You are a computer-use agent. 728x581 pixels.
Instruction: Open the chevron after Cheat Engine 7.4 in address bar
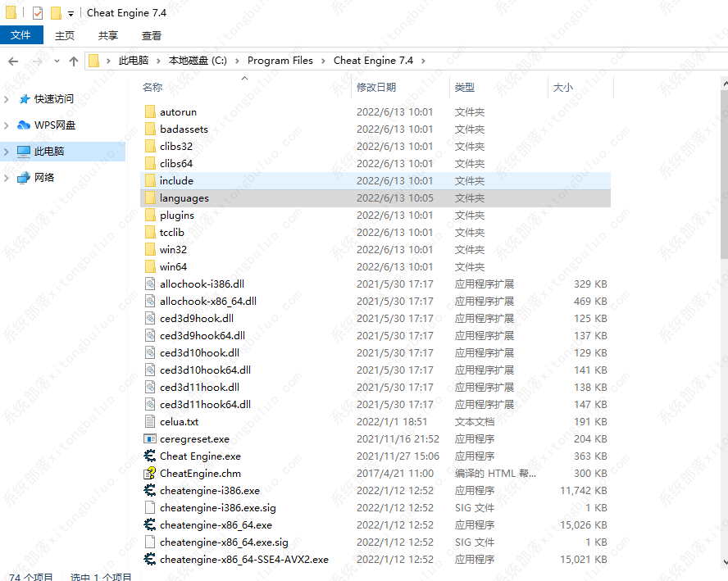pyautogui.click(x=423, y=61)
